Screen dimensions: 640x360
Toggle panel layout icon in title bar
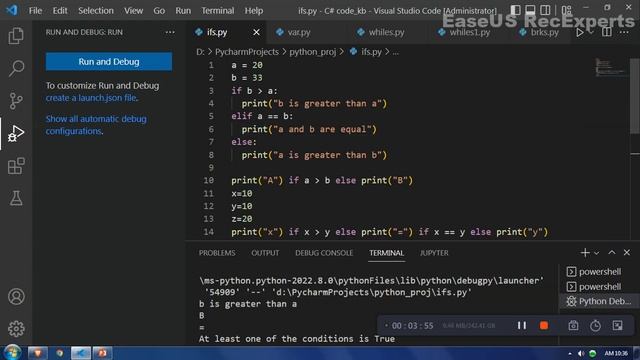click(x=530, y=10)
